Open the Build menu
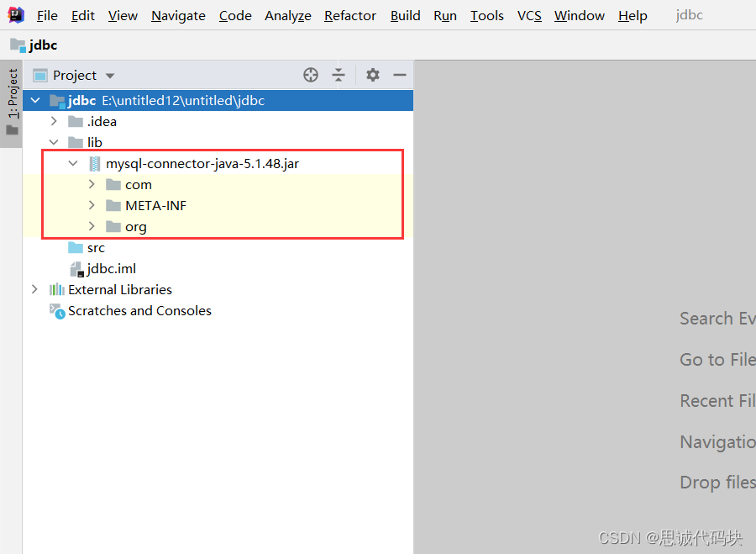The width and height of the screenshot is (756, 554). [406, 16]
